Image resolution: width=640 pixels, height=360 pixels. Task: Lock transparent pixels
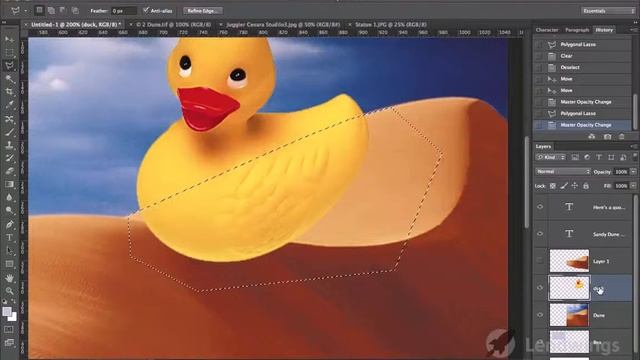553,186
